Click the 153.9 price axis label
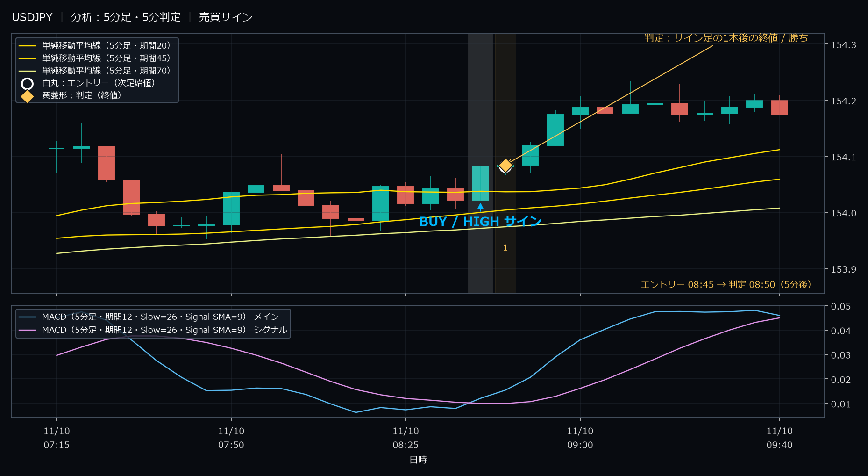868x476 pixels. [x=843, y=269]
